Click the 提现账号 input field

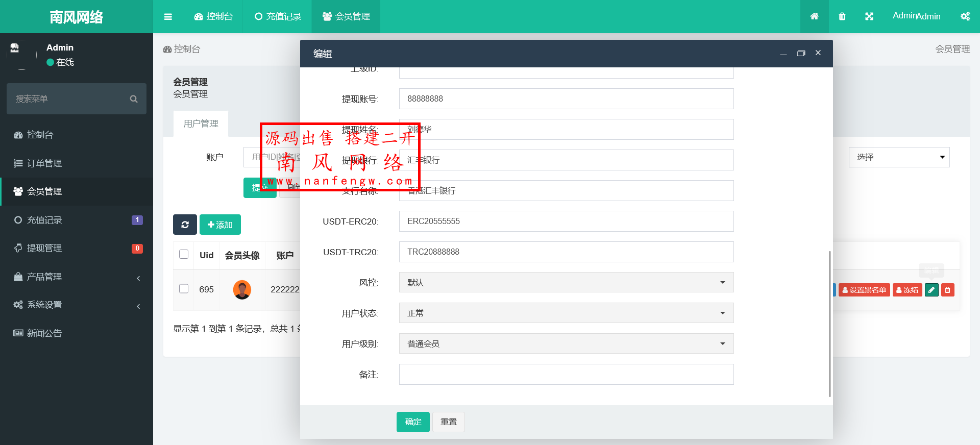click(x=566, y=98)
